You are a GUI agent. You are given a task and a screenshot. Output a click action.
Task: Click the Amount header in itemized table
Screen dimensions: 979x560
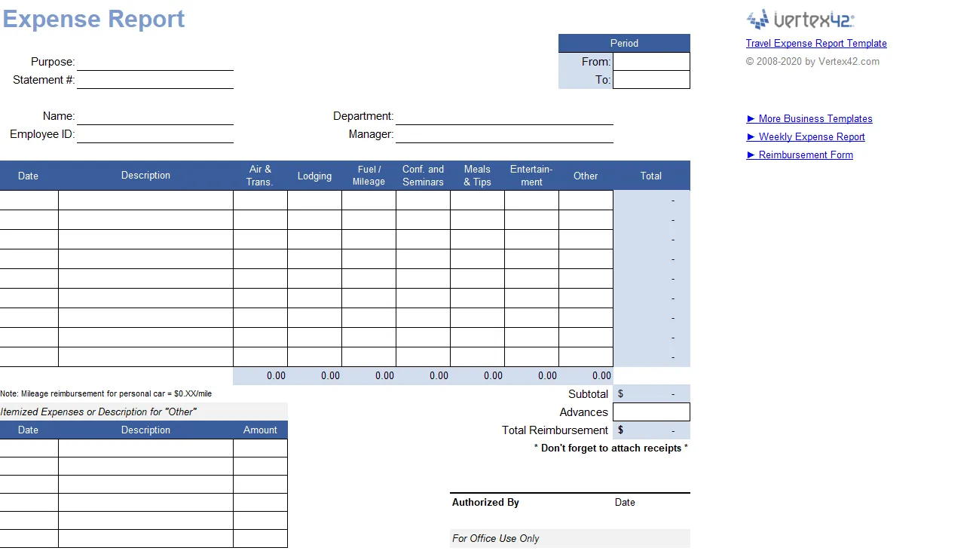click(260, 430)
